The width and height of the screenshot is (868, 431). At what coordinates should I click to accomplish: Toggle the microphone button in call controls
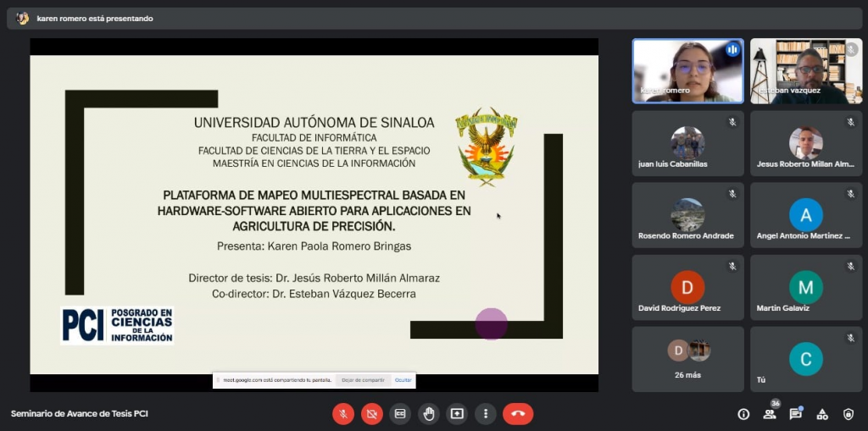click(x=343, y=414)
